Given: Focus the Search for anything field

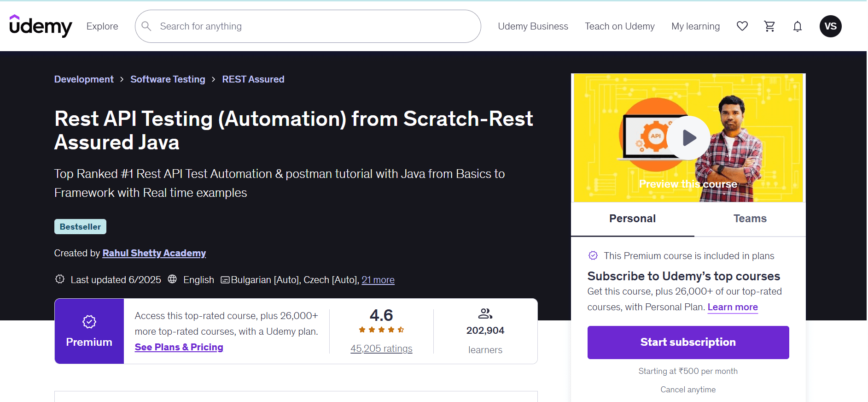Looking at the screenshot, I should [x=313, y=26].
